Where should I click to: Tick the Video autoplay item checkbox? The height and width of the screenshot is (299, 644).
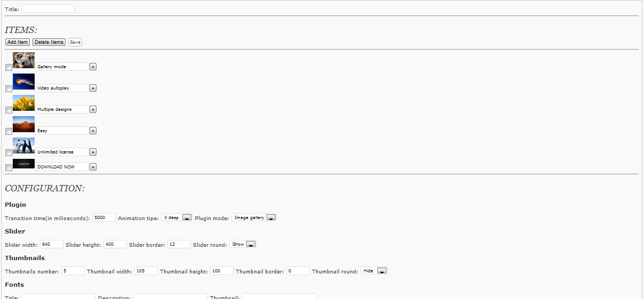click(9, 88)
